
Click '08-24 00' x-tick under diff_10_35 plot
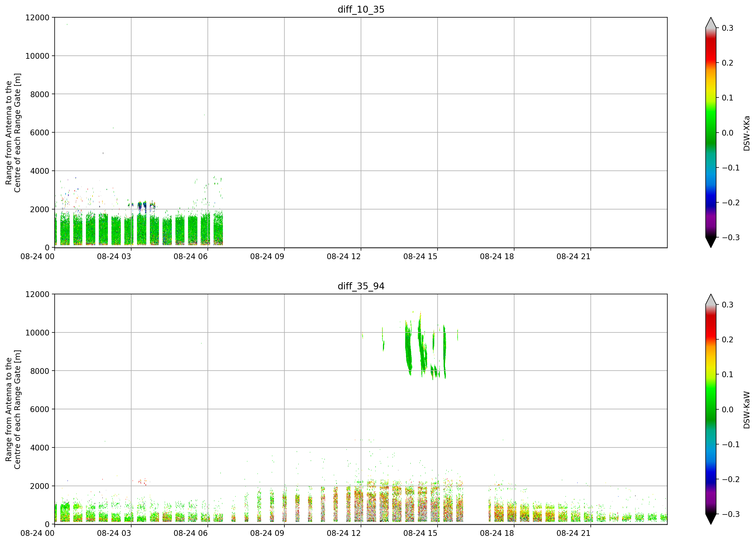pyautogui.click(x=37, y=256)
